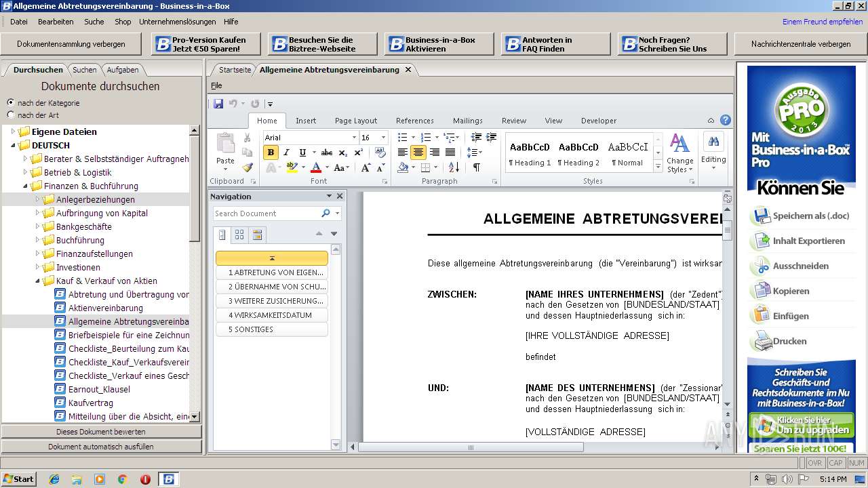Image resolution: width=868 pixels, height=488 pixels.
Task: Click the Grow Font icon
Action: [x=366, y=167]
